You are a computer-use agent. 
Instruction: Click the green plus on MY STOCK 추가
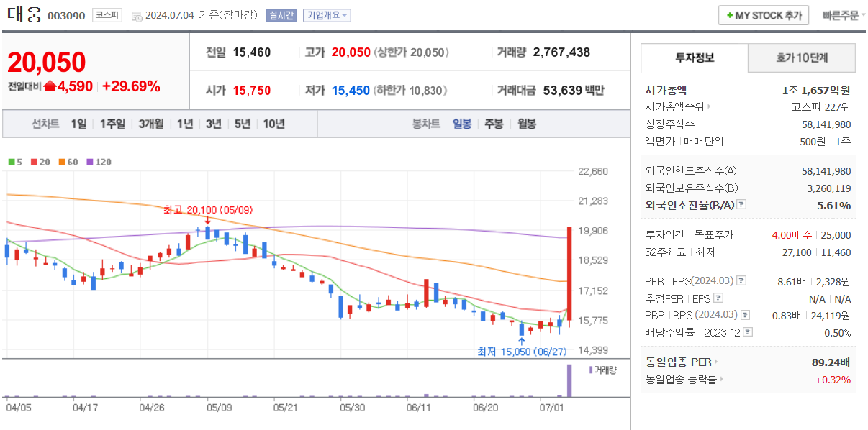click(729, 15)
